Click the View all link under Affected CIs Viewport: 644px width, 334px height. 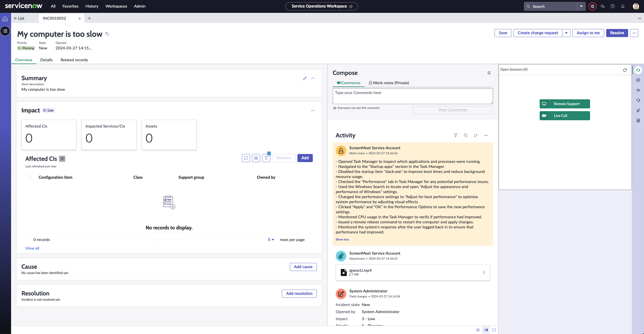[x=32, y=248]
